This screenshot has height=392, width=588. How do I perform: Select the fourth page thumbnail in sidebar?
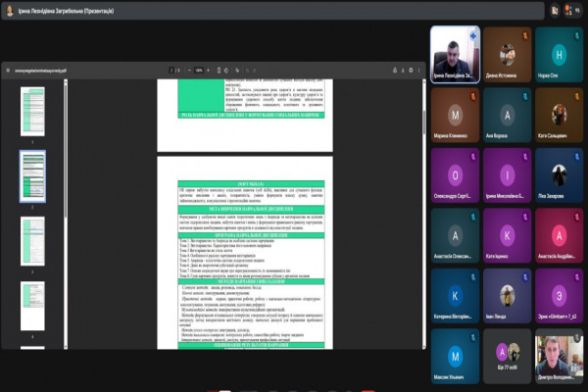(x=32, y=300)
